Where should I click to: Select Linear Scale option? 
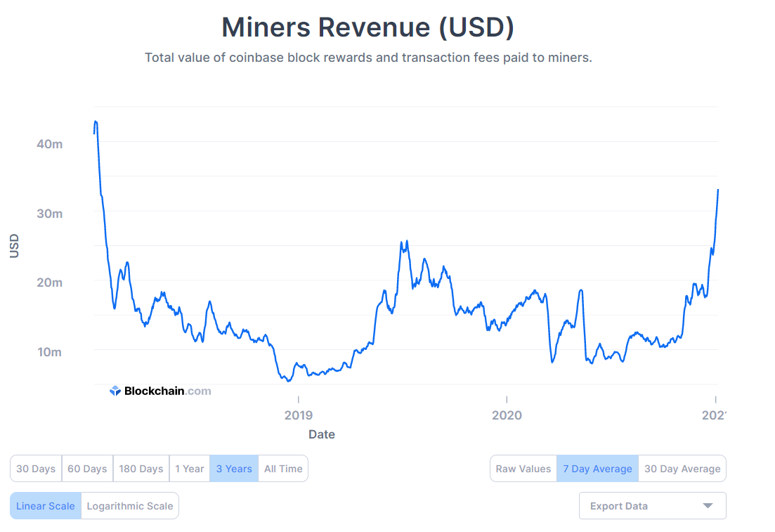(x=46, y=506)
